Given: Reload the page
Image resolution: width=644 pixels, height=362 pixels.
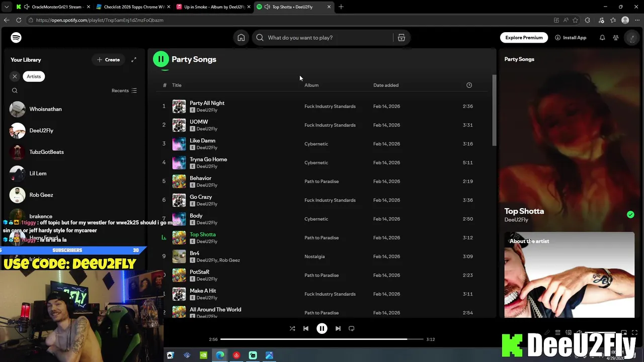Looking at the screenshot, I should pos(19,20).
